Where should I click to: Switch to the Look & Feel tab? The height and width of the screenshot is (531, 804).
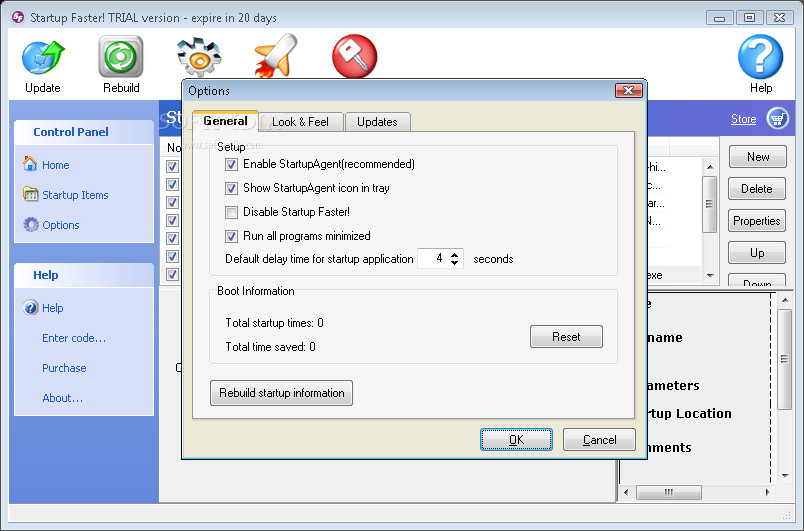[x=300, y=122]
